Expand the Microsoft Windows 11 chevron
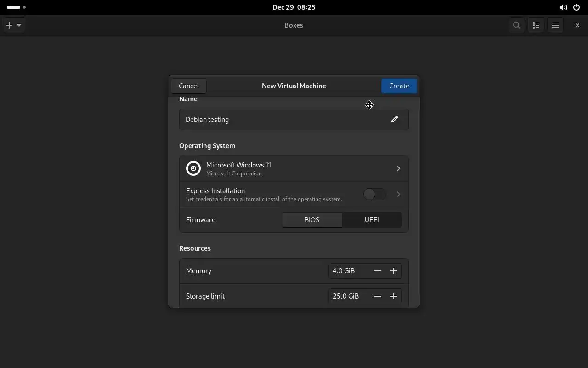The width and height of the screenshot is (588, 368). pyautogui.click(x=398, y=168)
